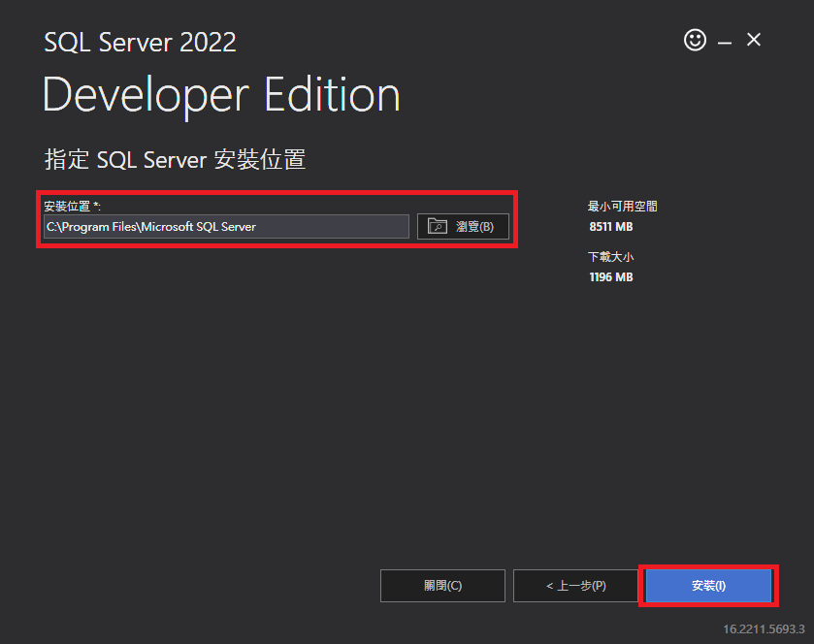This screenshot has width=814, height=644.
Task: Click the 安裝位置 field label
Action: (x=72, y=207)
